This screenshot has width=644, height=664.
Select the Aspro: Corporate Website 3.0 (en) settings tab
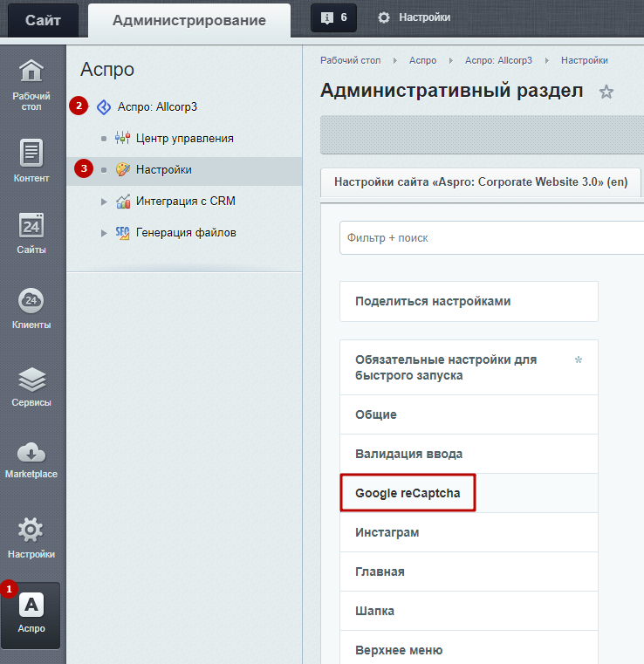click(x=481, y=182)
